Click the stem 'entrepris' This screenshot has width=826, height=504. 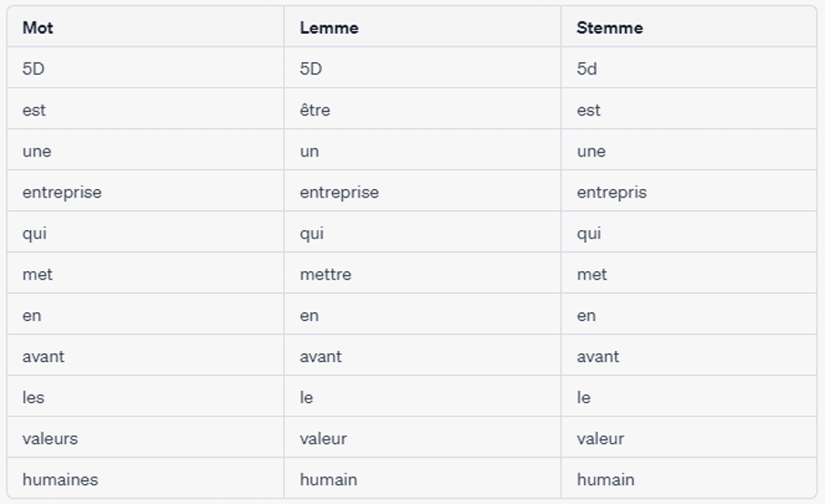click(611, 192)
